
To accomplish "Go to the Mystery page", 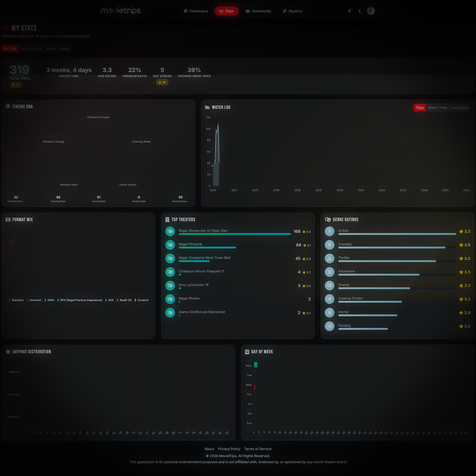I will tap(292, 11).
